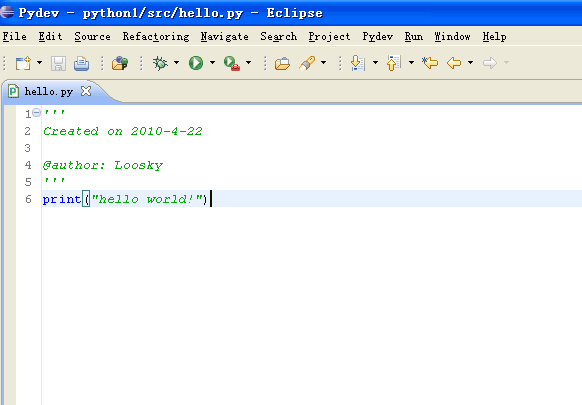The image size is (582, 405).
Task: Go to Previous Annotation arrow icon
Action: pos(394,63)
